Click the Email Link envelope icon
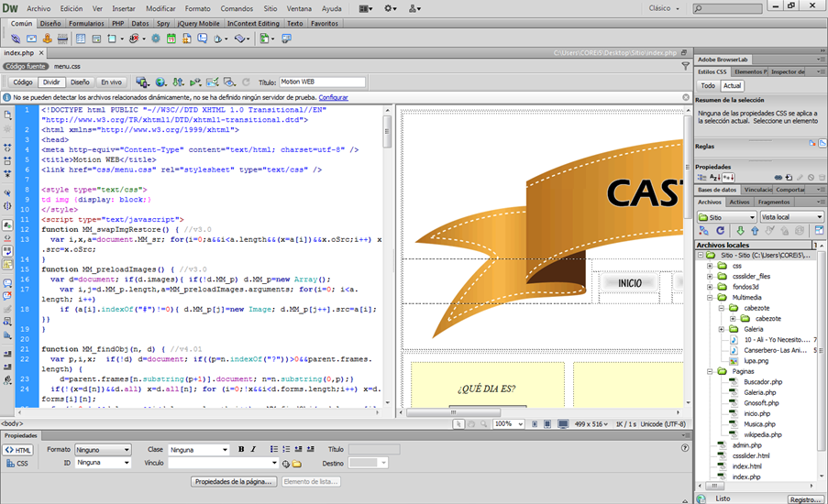Image resolution: width=828 pixels, height=504 pixels. tap(31, 38)
